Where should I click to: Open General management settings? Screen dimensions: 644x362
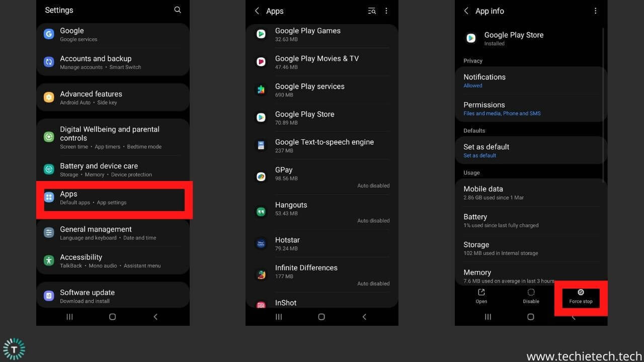pyautogui.click(x=113, y=233)
